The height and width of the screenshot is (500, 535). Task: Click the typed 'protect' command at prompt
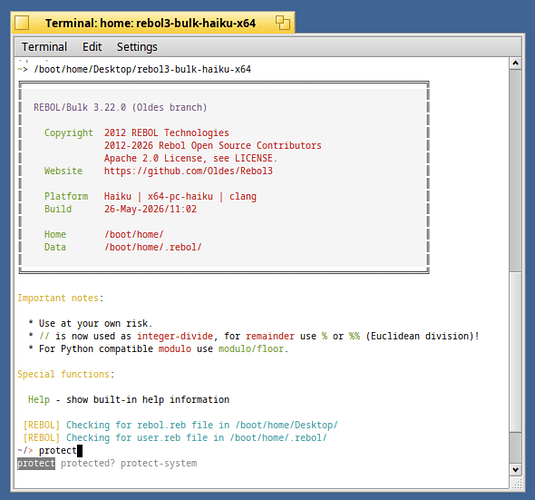pos(58,451)
